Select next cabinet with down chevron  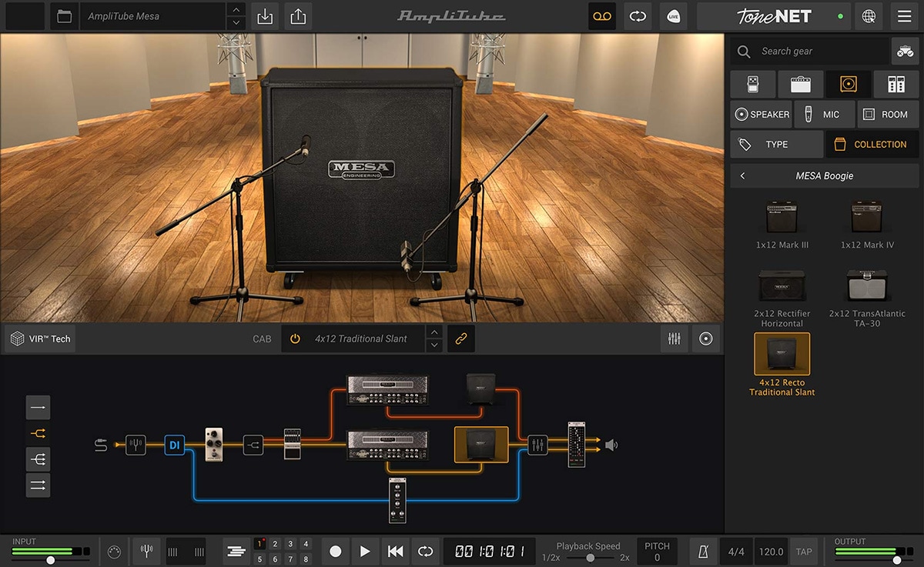[x=434, y=345]
